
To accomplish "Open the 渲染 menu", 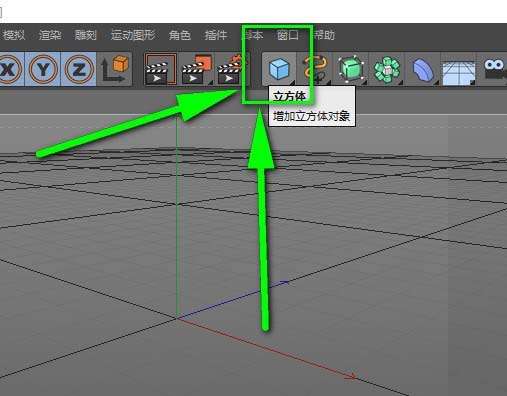I will coord(50,35).
